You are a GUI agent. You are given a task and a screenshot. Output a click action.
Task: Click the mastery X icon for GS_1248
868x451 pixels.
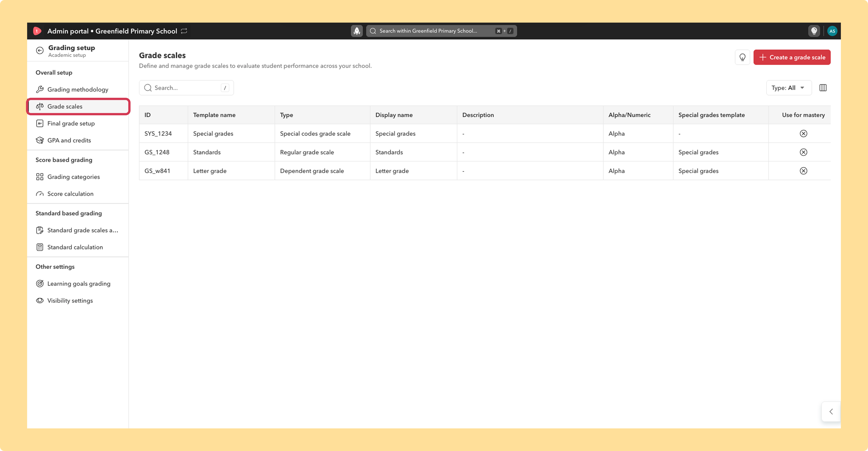(803, 152)
